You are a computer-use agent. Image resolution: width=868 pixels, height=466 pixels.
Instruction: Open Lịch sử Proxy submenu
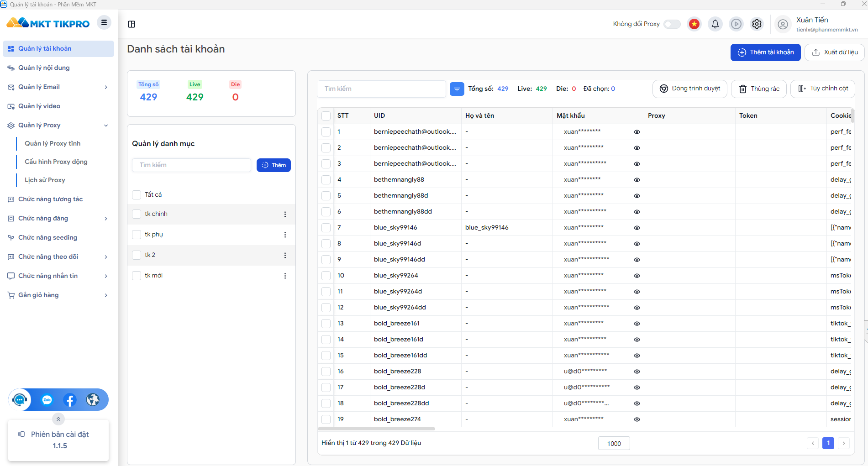click(45, 180)
